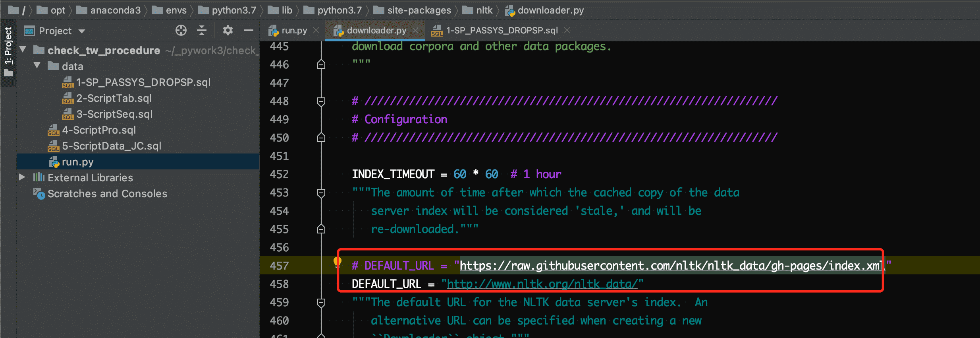Close the downloader.py editor tab

pyautogui.click(x=415, y=31)
